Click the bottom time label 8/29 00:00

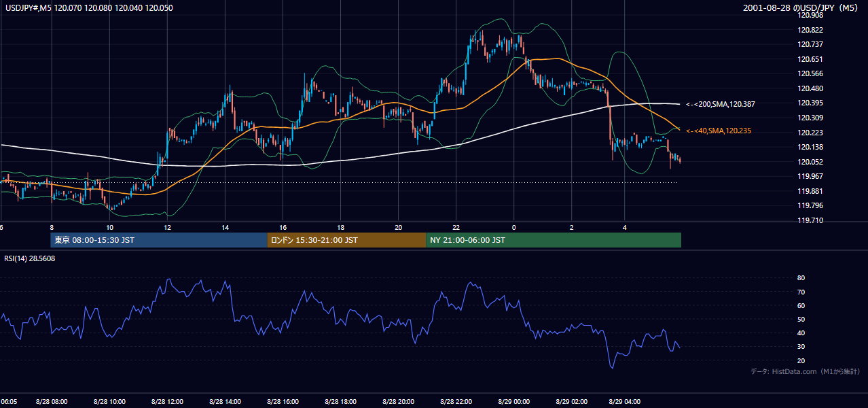(x=513, y=402)
